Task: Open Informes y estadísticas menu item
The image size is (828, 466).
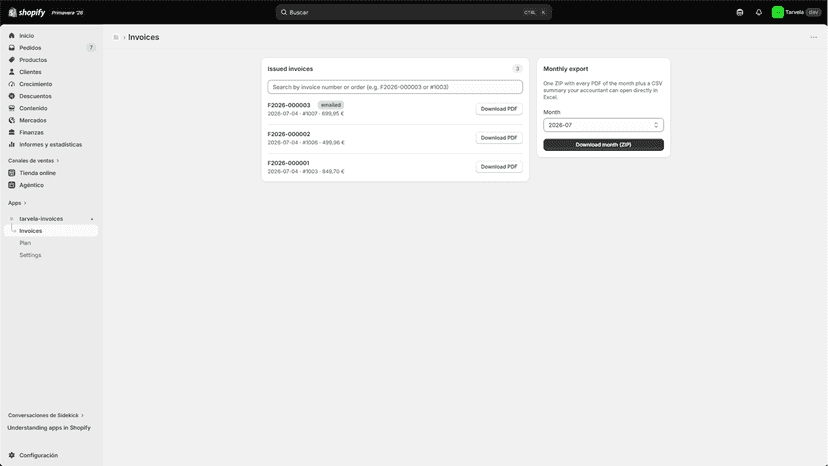Action: (51, 144)
